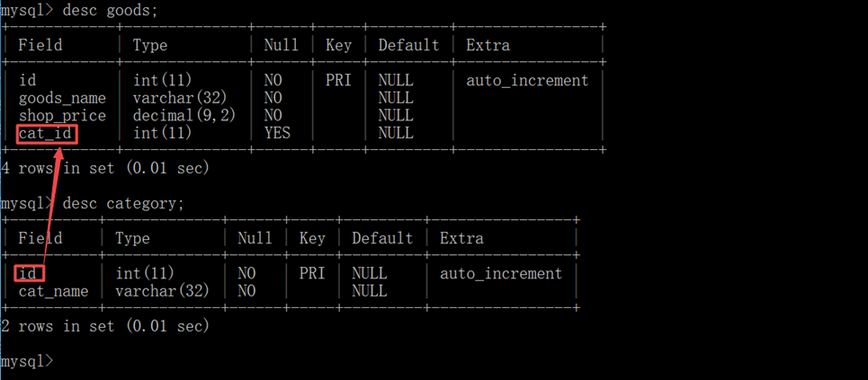Click the '2 rows in set' result line
868x380 pixels.
click(105, 326)
